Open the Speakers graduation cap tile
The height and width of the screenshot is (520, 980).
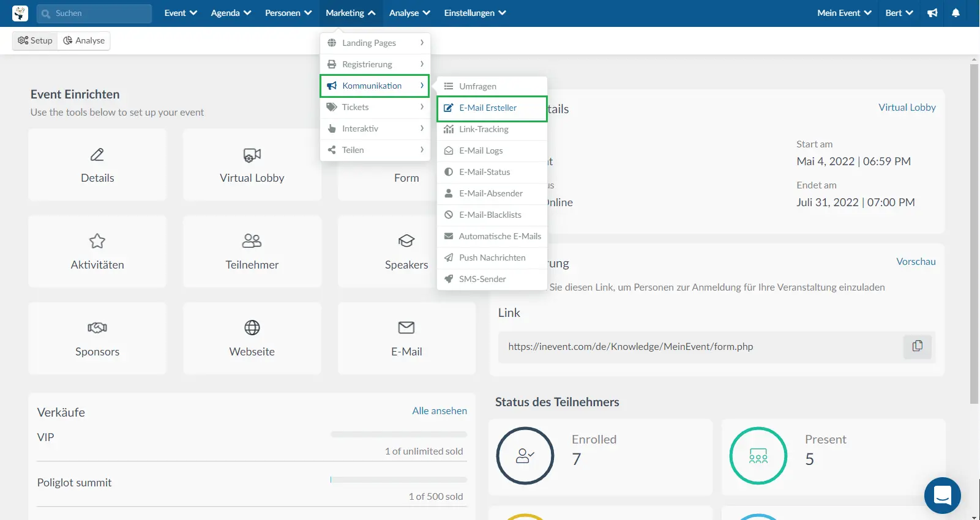pos(406,251)
